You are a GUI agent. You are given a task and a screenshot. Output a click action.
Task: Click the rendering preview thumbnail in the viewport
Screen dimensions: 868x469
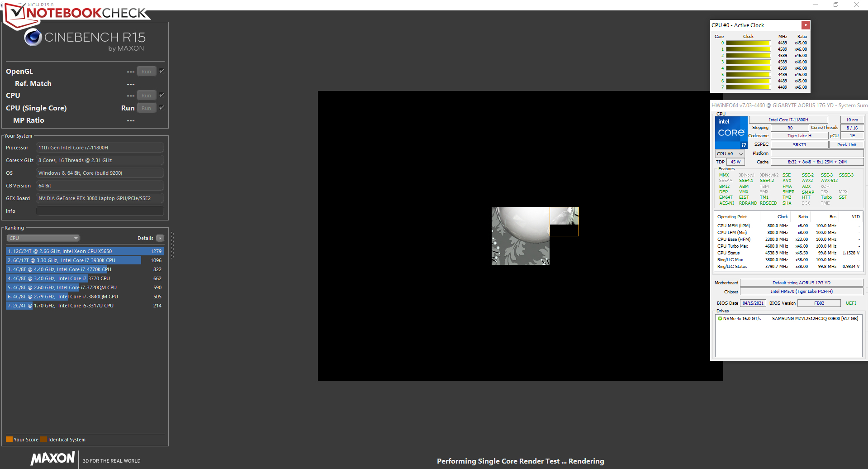pos(535,236)
